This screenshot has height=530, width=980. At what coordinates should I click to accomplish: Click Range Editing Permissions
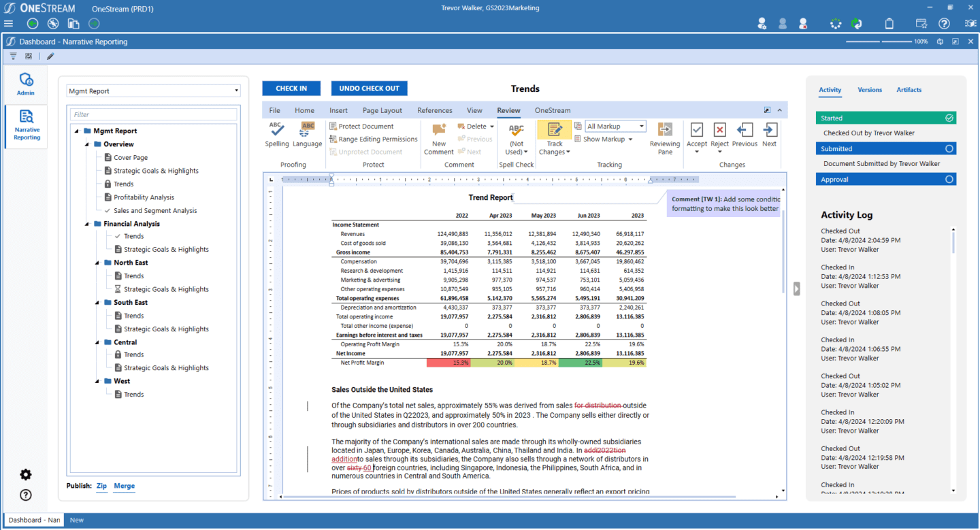(373, 139)
